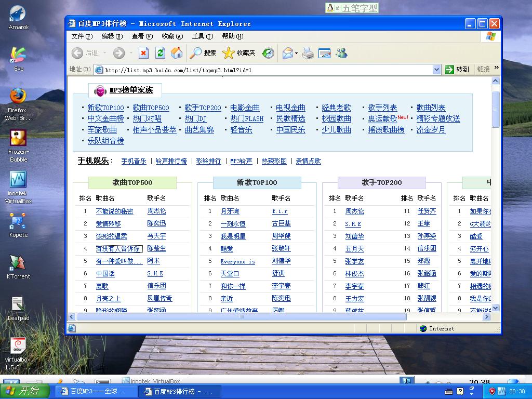The width and height of the screenshot is (532, 399).
Task: Open the 电影金曲 link
Action: pyautogui.click(x=245, y=108)
